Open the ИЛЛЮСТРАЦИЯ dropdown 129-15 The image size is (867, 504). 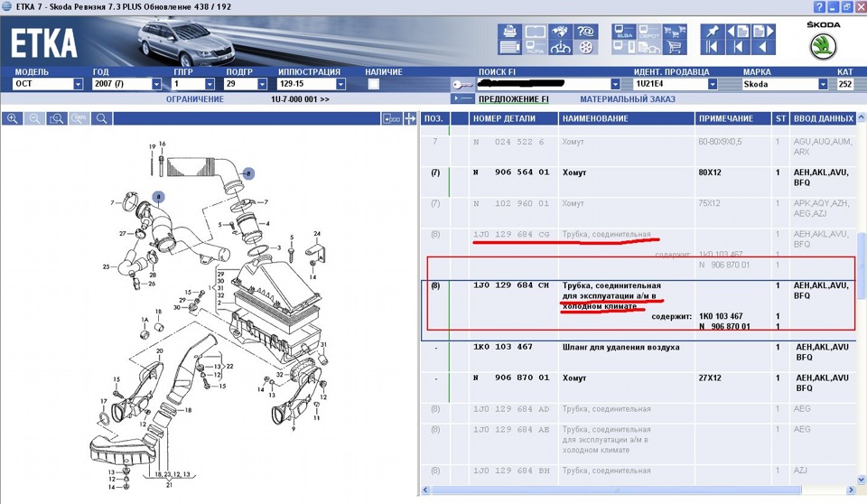[340, 84]
